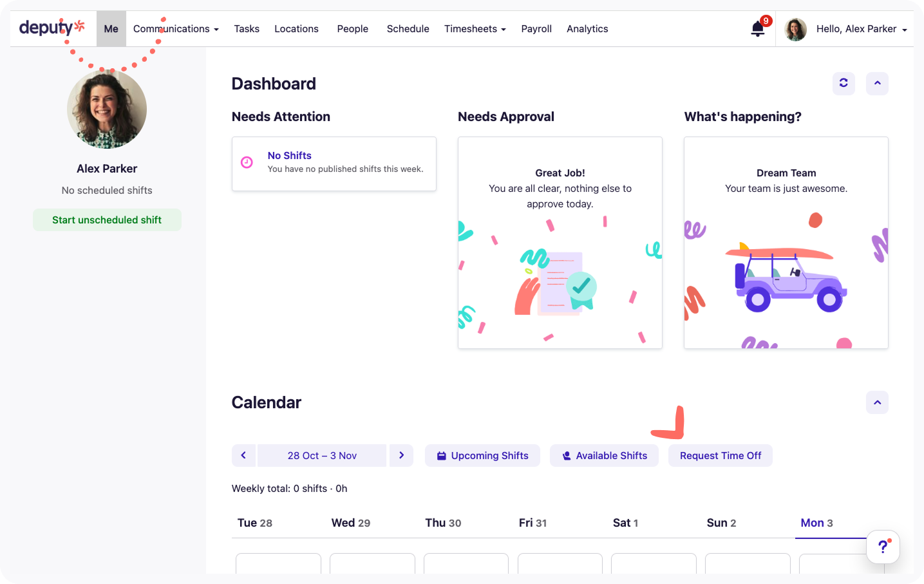Open the Timesheets dropdown menu
Viewport: 924px width, 584px height.
[x=475, y=29]
